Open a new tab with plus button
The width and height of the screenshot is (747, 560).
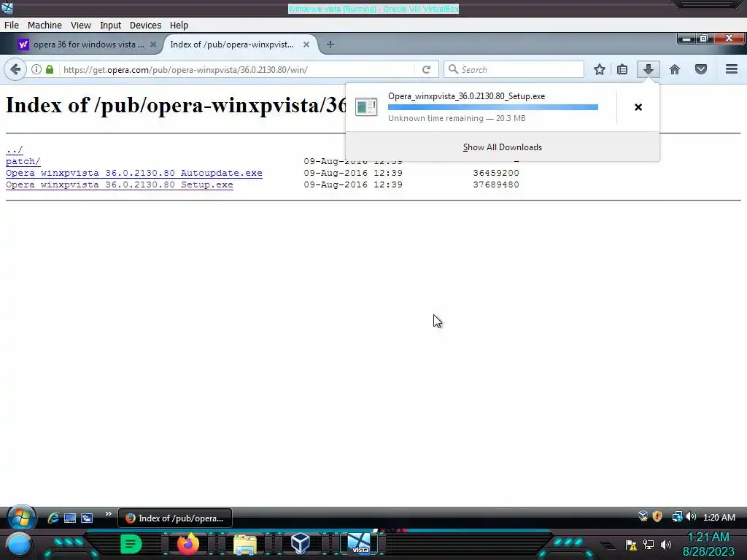point(330,44)
